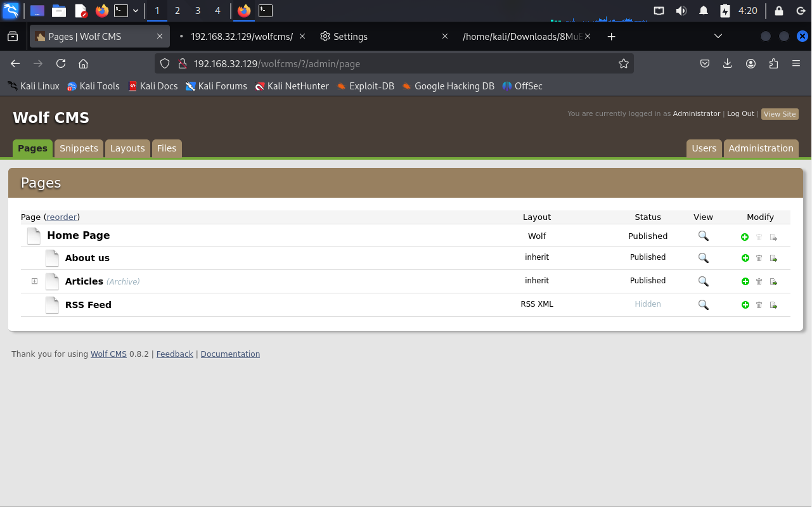This screenshot has width=812, height=507.
Task: Open Firefox account icon
Action: (x=751, y=63)
